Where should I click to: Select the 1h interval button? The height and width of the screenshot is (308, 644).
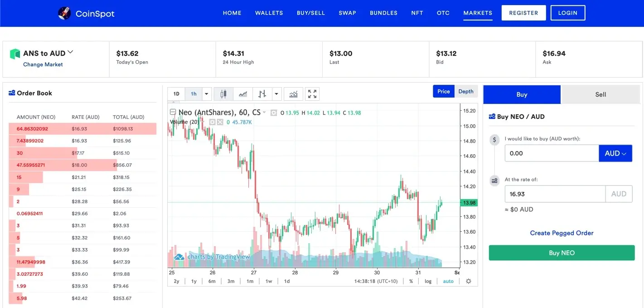[194, 94]
